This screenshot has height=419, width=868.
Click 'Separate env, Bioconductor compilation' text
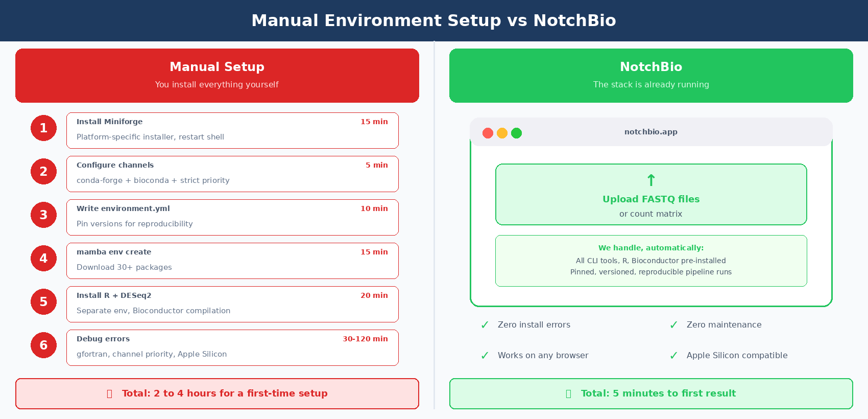153,311
